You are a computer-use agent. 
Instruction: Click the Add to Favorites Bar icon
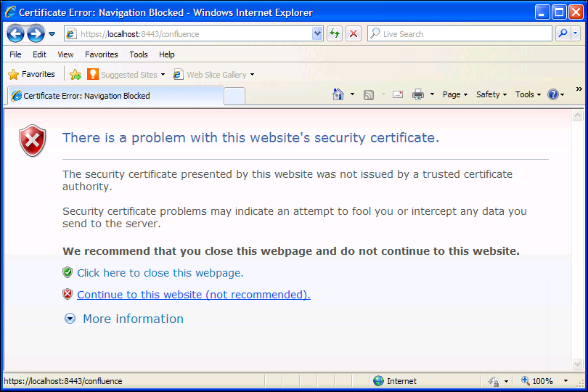point(75,74)
